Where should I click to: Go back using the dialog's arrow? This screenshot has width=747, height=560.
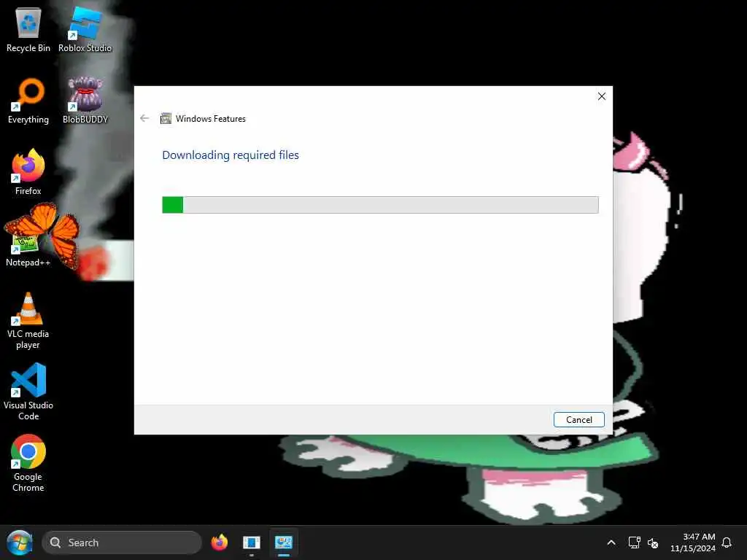point(144,118)
